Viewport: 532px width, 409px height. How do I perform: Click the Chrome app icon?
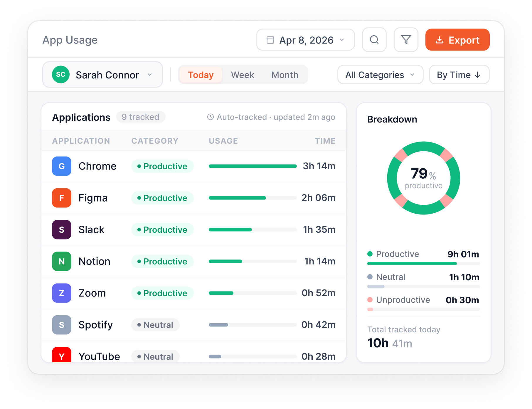pos(61,166)
